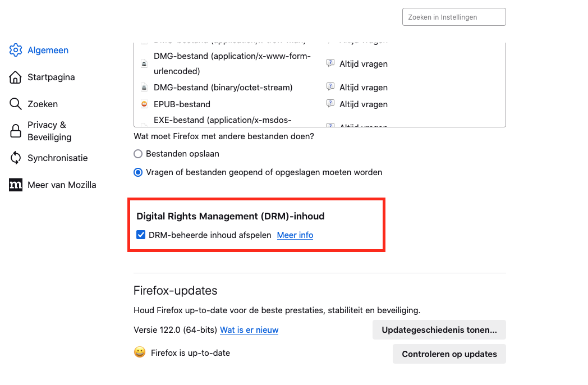This screenshot has height=385, width=588.
Task: Open the Synchronisatie settings section
Action: click(x=57, y=158)
